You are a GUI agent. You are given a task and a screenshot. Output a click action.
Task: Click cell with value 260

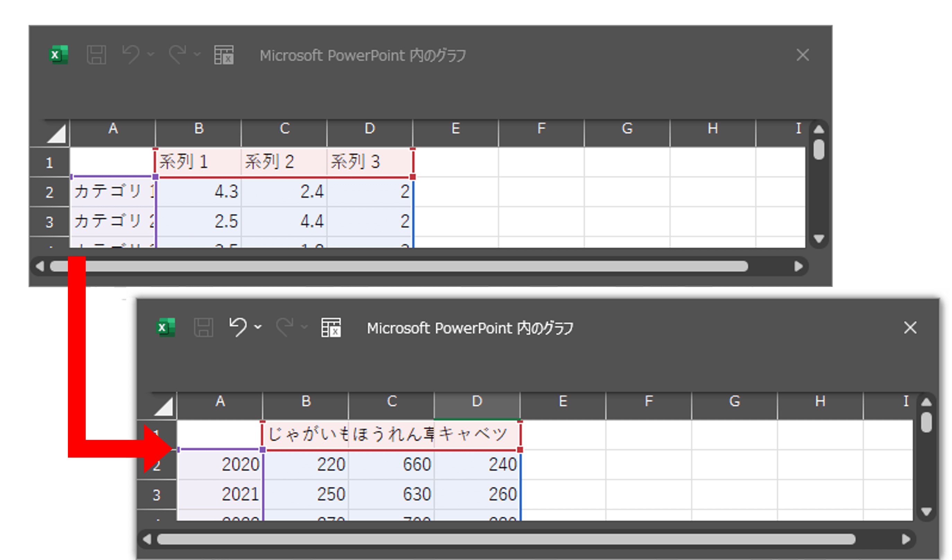[477, 494]
